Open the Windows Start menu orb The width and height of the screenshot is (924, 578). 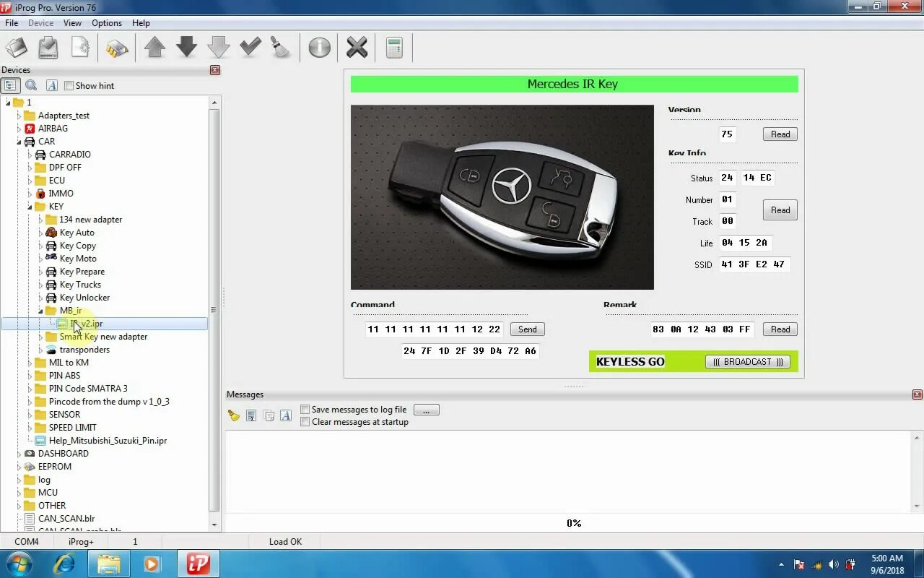coord(19,564)
